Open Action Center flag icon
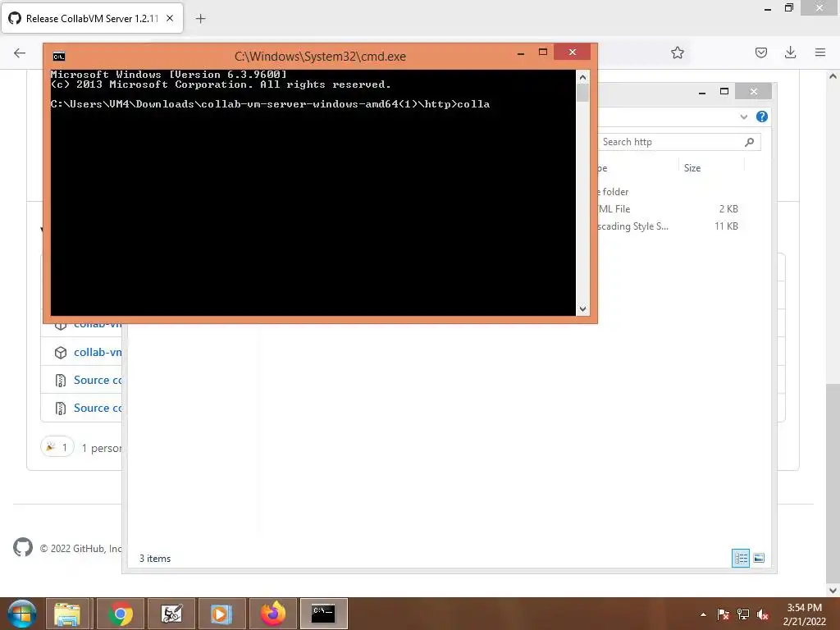This screenshot has width=840, height=630. click(723, 614)
